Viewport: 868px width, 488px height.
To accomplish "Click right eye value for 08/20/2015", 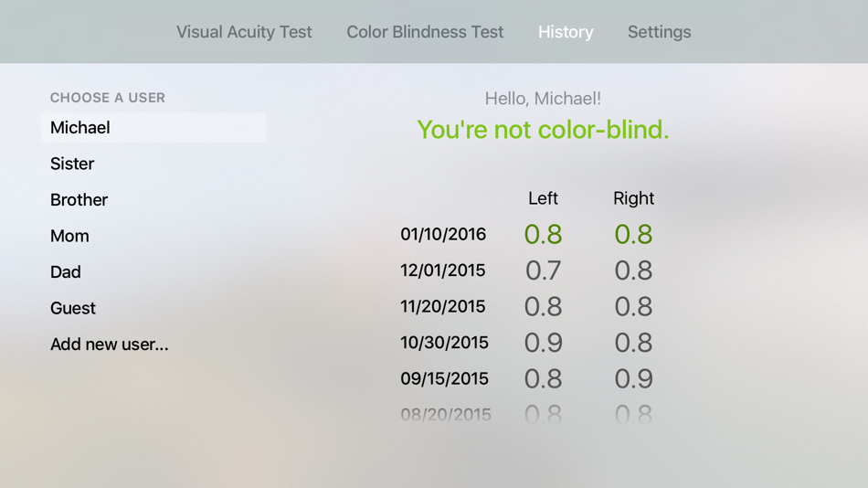I will pyautogui.click(x=633, y=414).
